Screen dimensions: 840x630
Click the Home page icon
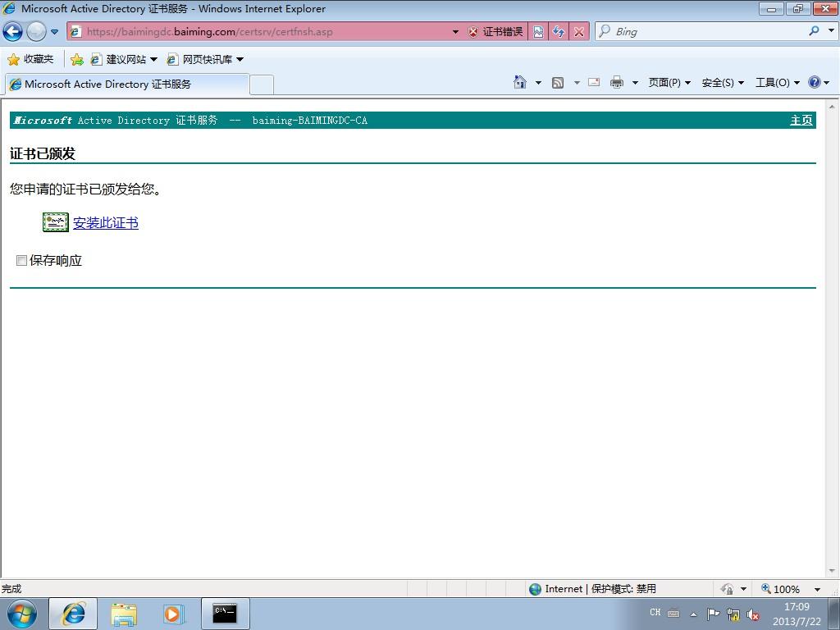pyautogui.click(x=519, y=82)
